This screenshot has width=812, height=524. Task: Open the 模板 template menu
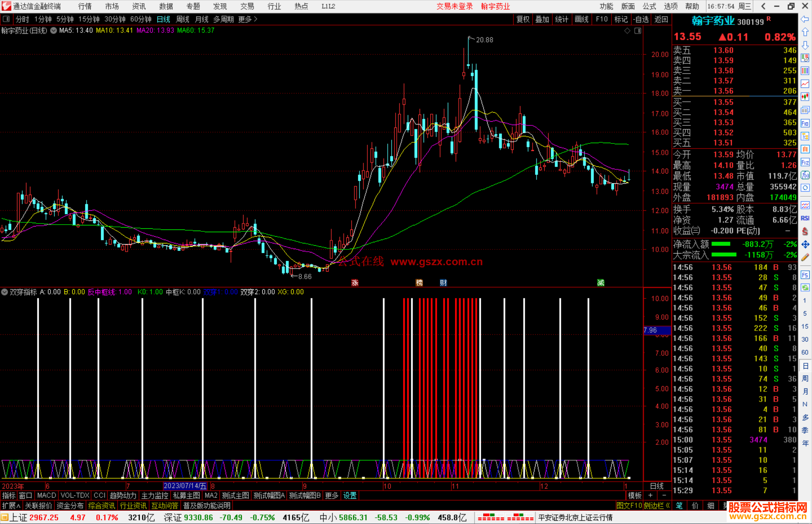pyautogui.click(x=635, y=495)
